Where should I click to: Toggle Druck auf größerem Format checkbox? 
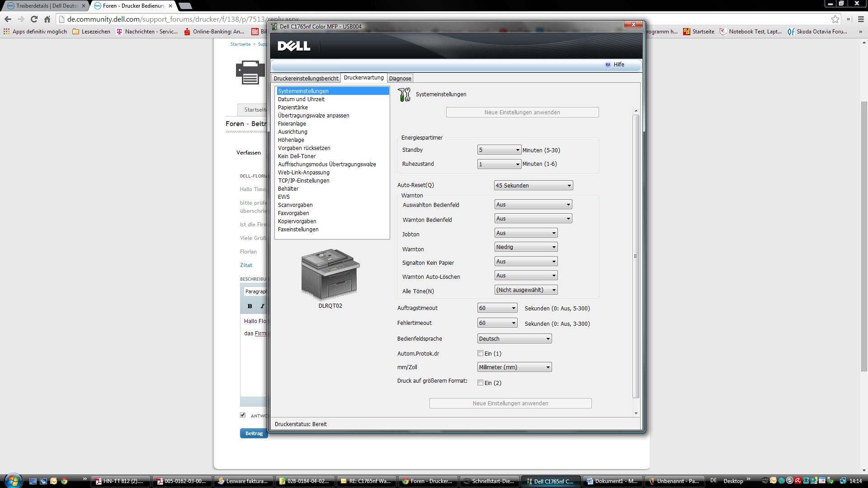tap(480, 383)
